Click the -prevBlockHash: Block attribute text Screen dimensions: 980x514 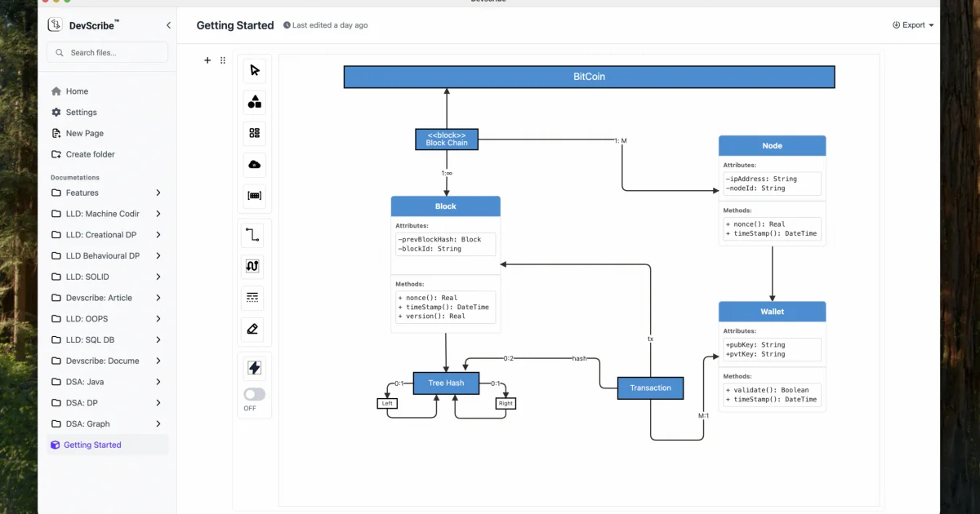pyautogui.click(x=439, y=240)
